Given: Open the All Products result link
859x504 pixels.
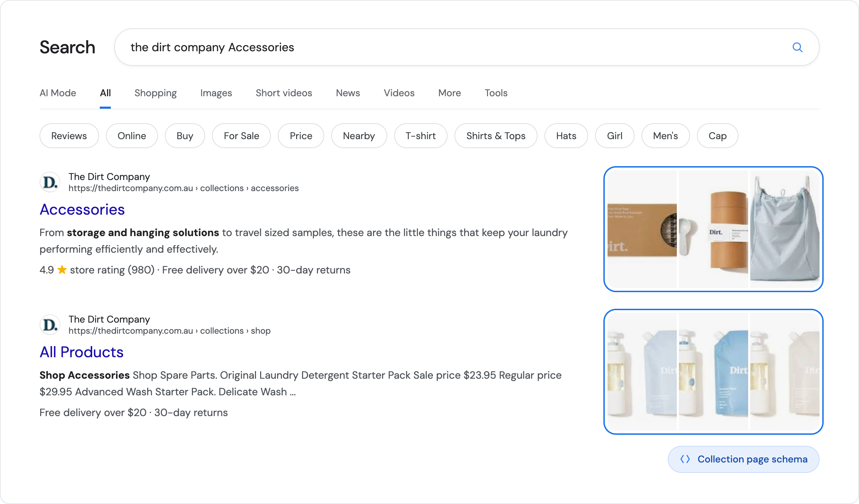Looking at the screenshot, I should point(81,352).
